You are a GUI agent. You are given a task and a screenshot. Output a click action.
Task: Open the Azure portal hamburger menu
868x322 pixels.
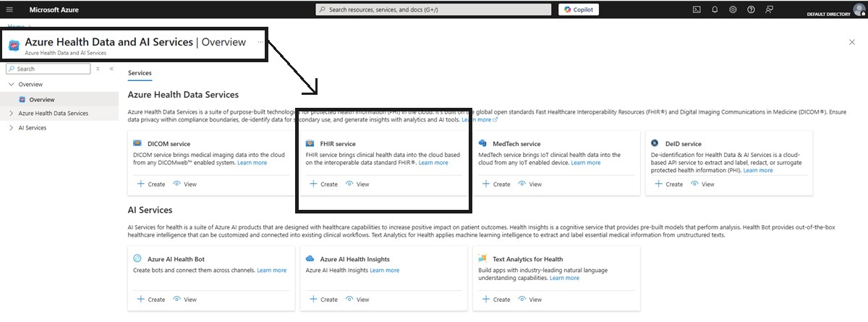[x=10, y=9]
